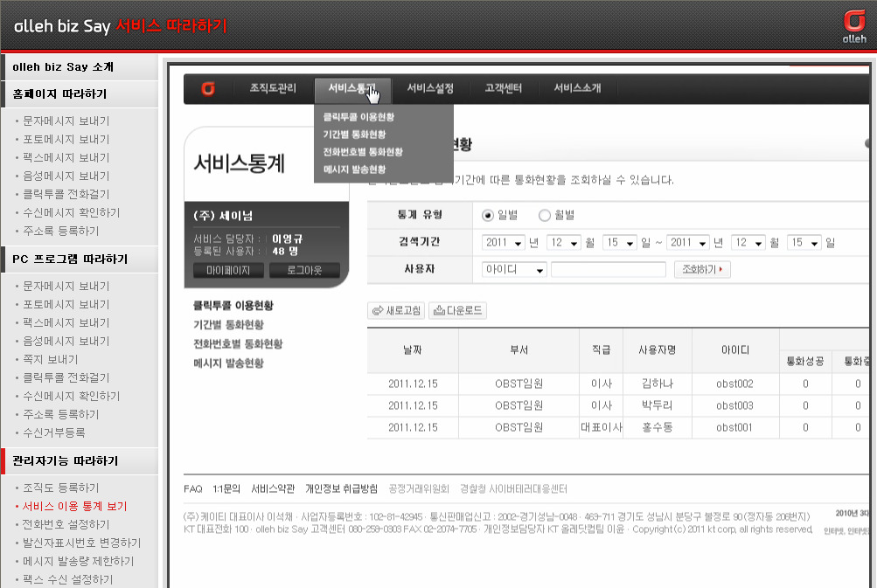Click the 부서 column header
The image size is (877, 588).
519,350
